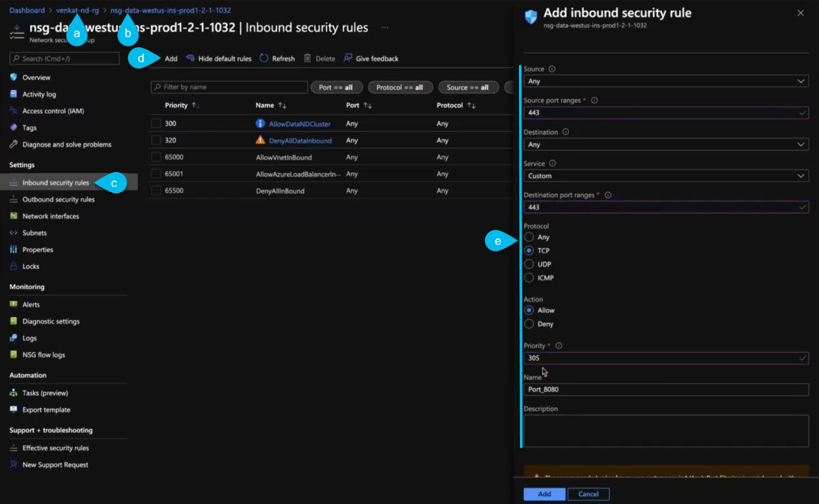819x504 pixels.
Task: Click the Refresh icon in the toolbar
Action: (x=264, y=58)
